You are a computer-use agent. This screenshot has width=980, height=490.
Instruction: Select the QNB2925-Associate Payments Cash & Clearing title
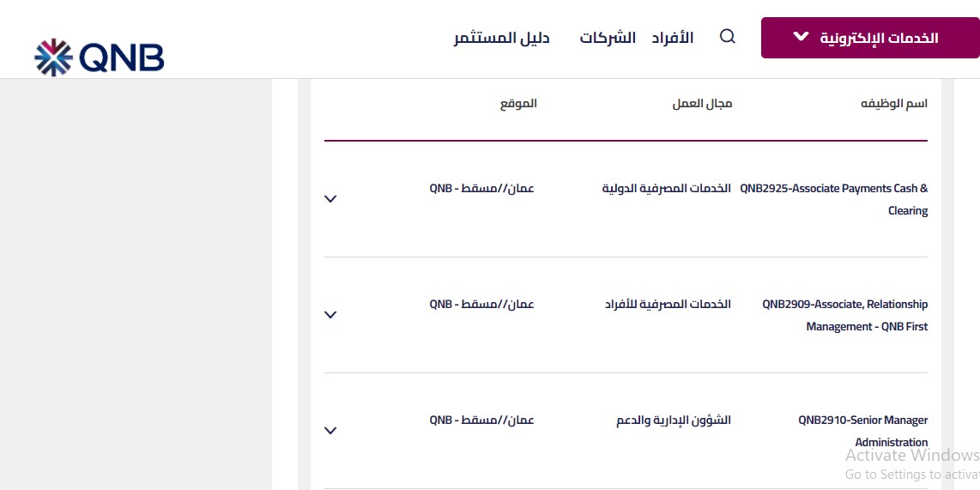834,199
